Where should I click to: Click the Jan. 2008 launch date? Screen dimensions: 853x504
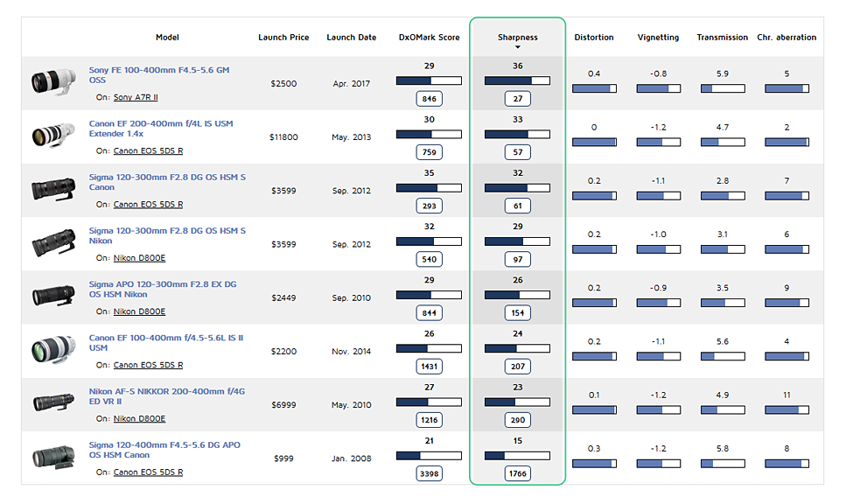[x=352, y=458]
